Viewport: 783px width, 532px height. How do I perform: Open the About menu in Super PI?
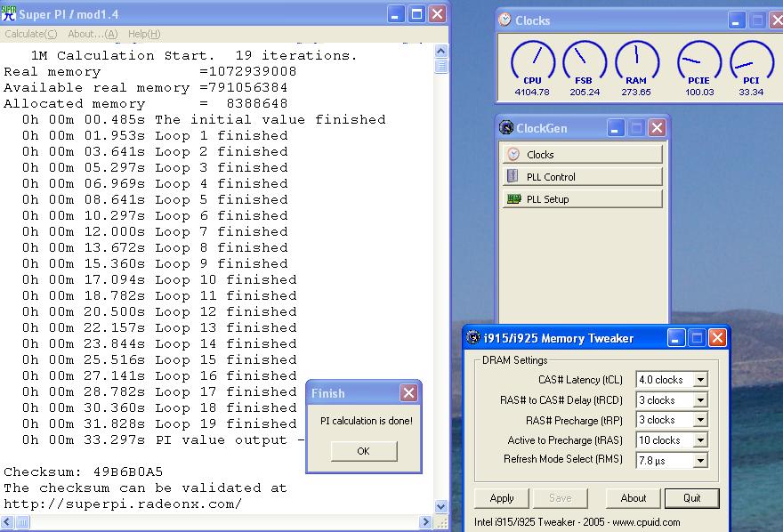point(93,34)
